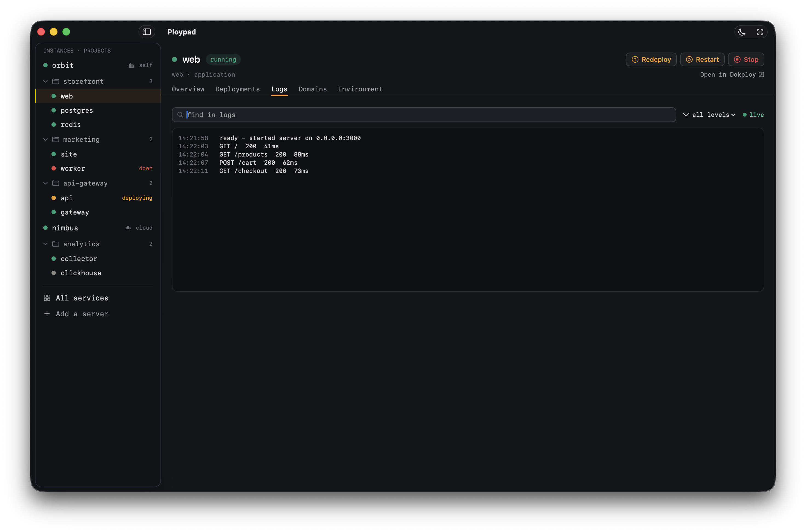Click the external-link arrow icon by Dokploy
806x532 pixels.
tap(761, 74)
